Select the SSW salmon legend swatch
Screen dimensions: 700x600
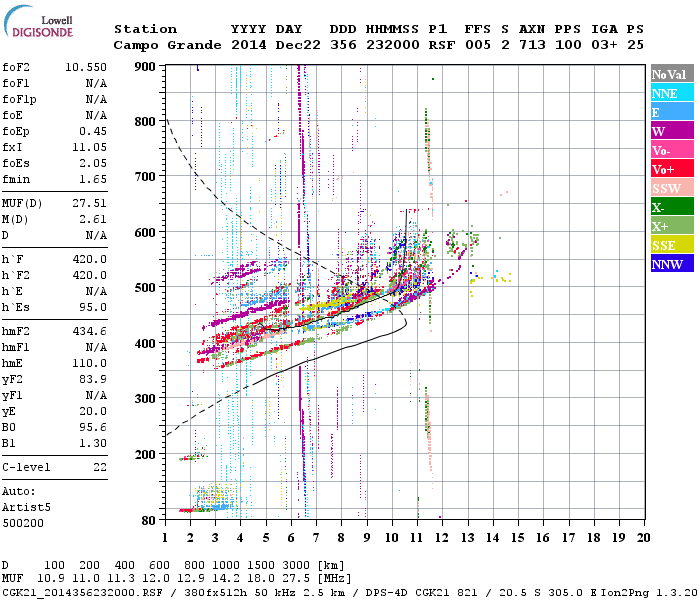(672, 188)
